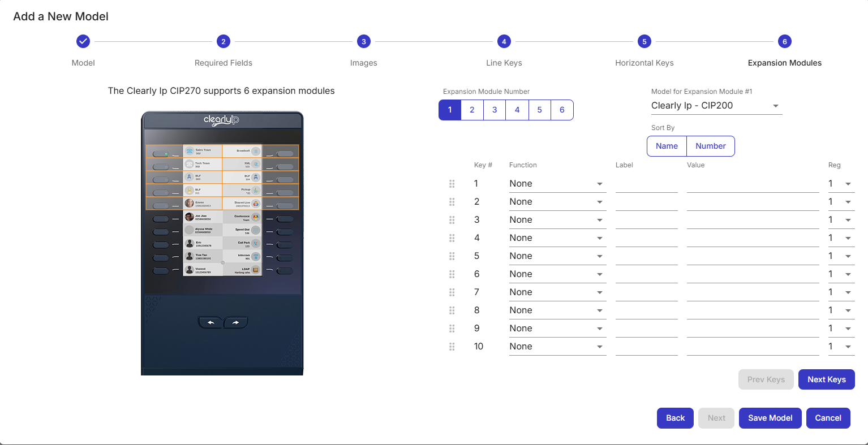Screen dimensions: 868x445
Task: Click the completed Model step checkmark icon
Action: (x=83, y=41)
